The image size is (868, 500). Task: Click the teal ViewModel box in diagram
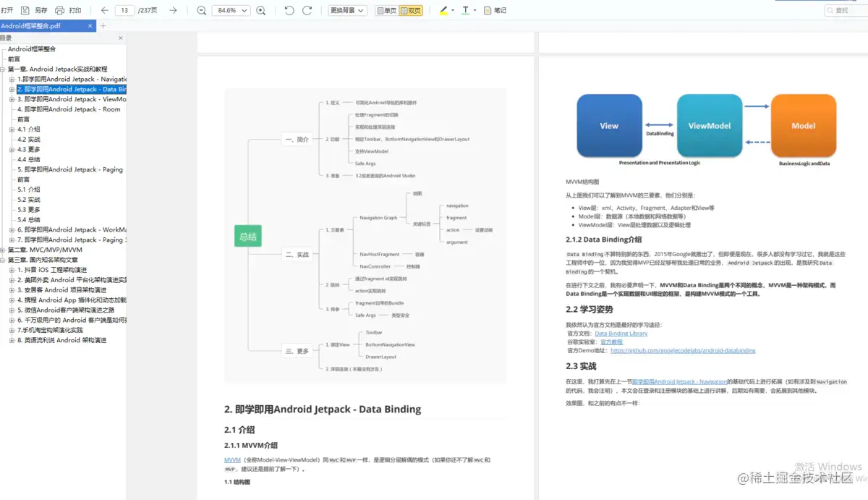pos(709,126)
